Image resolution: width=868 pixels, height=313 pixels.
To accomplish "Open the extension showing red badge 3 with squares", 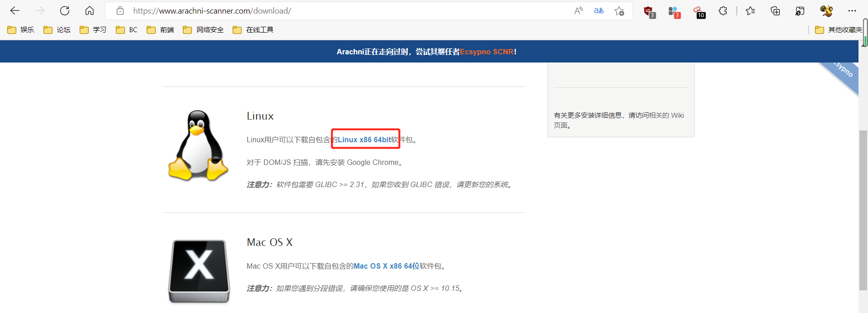I will (674, 12).
